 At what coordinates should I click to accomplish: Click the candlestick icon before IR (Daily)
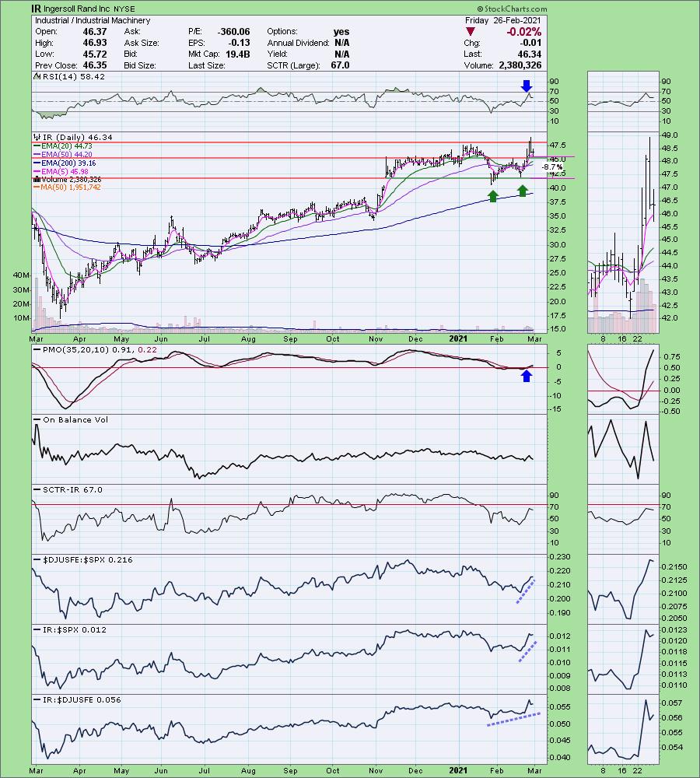pos(37,138)
